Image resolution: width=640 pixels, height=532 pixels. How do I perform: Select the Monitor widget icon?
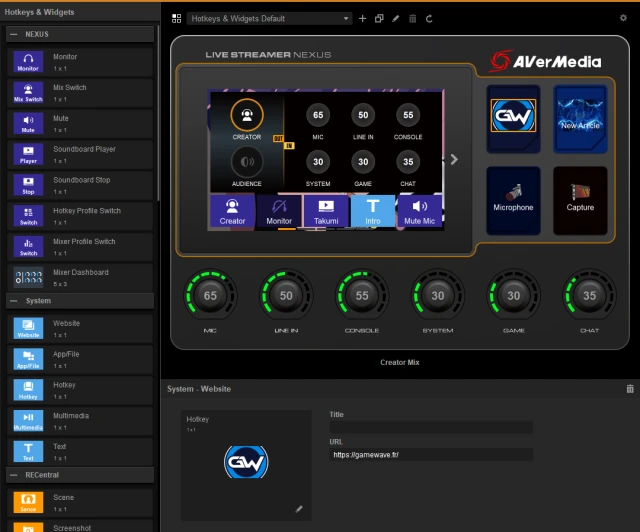coord(28,62)
